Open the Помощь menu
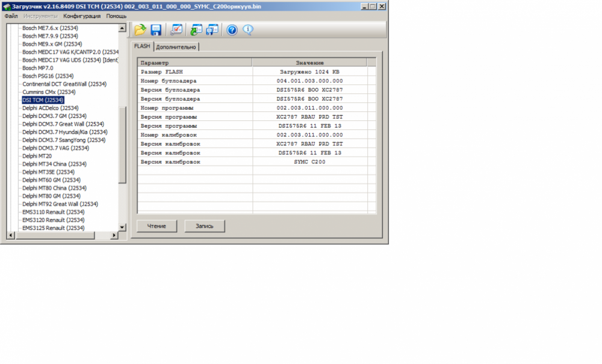This screenshot has width=602, height=364. pos(116,16)
